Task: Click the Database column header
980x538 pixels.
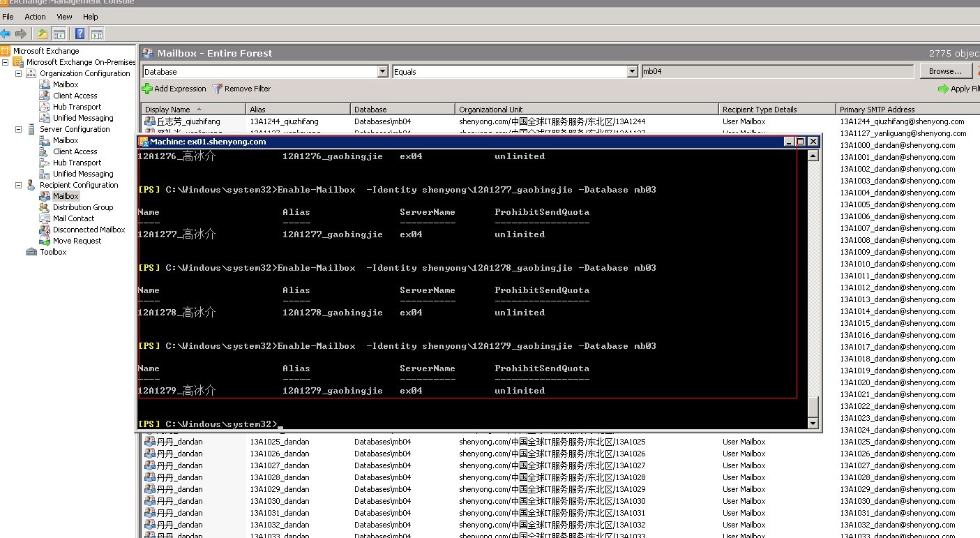Action: click(403, 110)
